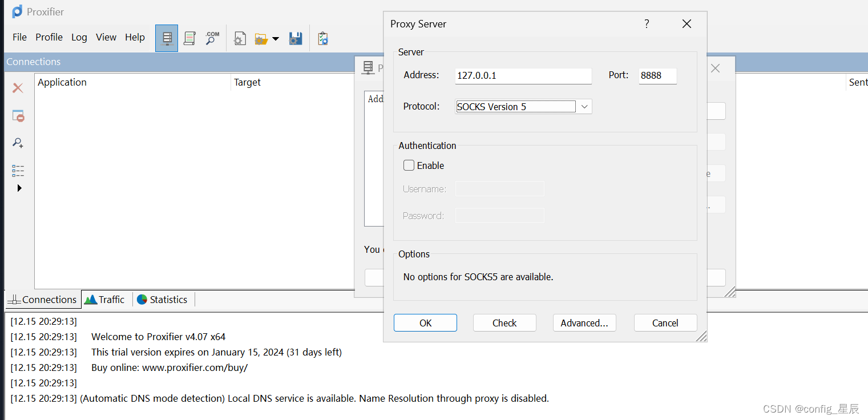Launch the Proxy Checker clipboard icon

click(x=323, y=39)
